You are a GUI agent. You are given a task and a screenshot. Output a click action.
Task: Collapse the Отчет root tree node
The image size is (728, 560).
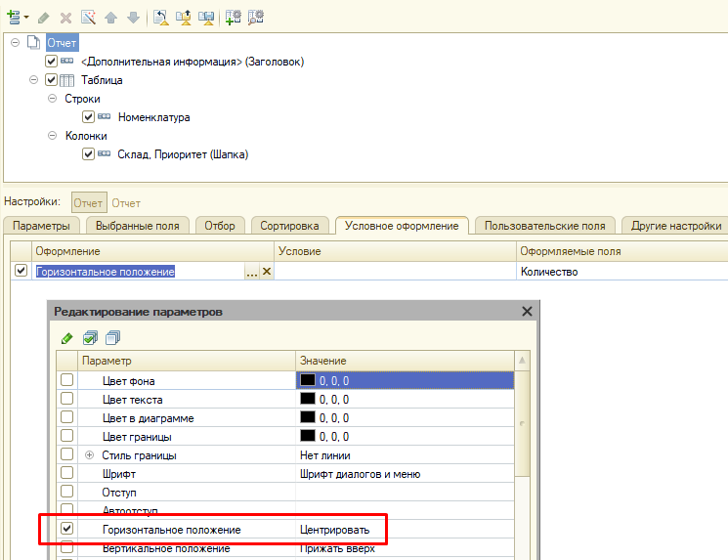click(x=16, y=43)
